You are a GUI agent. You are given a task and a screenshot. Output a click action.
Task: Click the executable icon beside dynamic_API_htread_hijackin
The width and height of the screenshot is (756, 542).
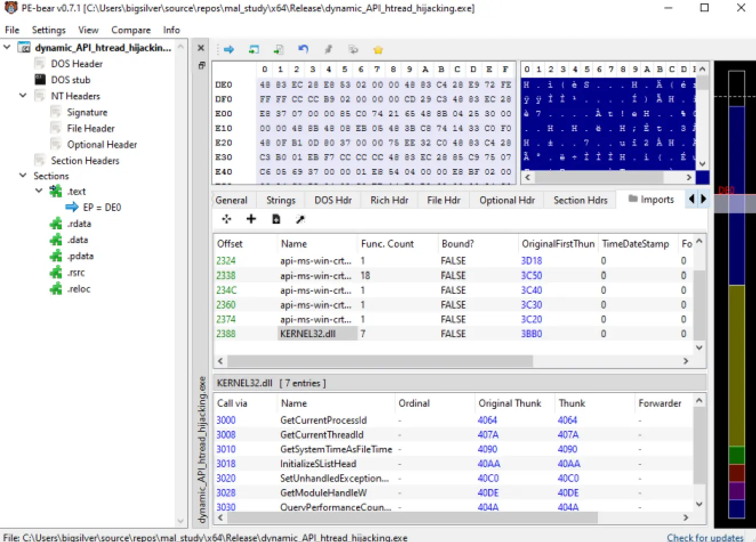click(x=24, y=47)
